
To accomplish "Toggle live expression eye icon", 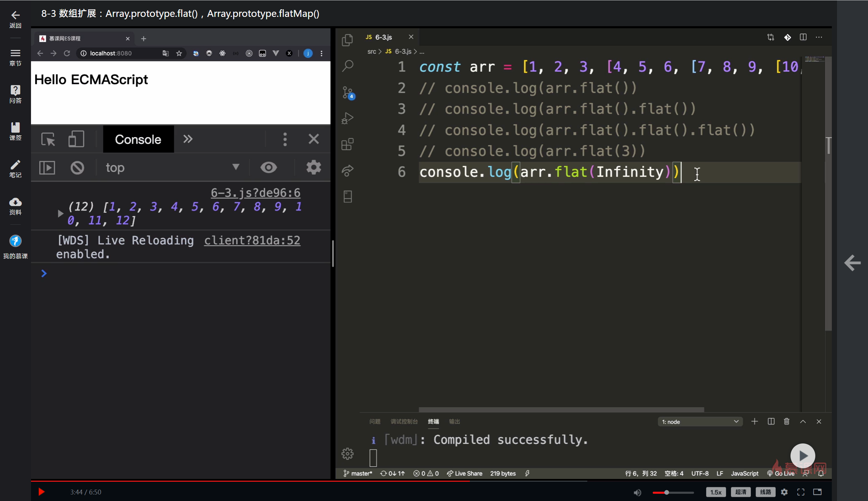I will [x=268, y=168].
